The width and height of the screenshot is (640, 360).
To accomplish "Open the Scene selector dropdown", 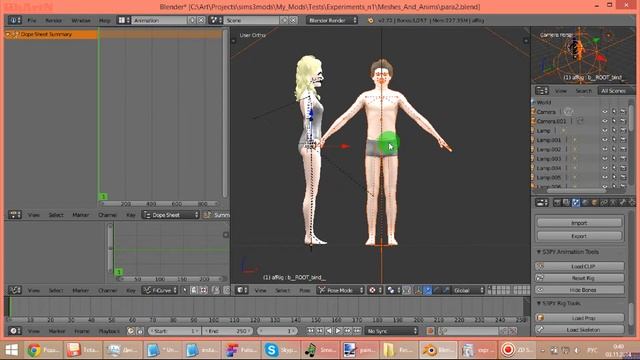I will tap(215, 20).
